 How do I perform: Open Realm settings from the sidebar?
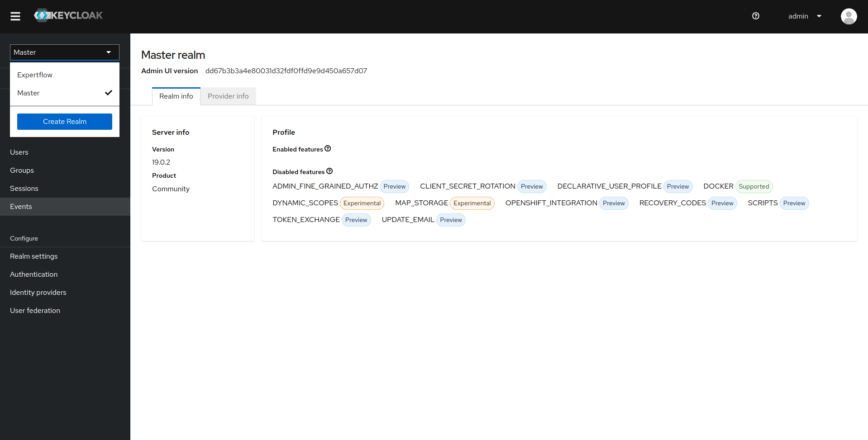point(33,256)
